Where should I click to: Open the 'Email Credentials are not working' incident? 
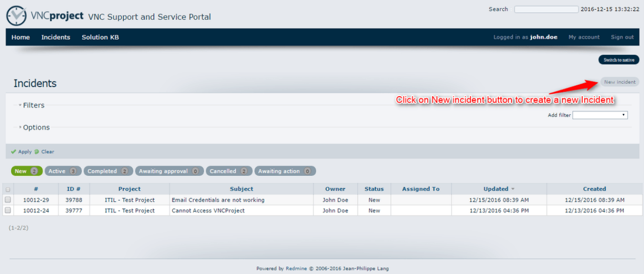point(218,200)
